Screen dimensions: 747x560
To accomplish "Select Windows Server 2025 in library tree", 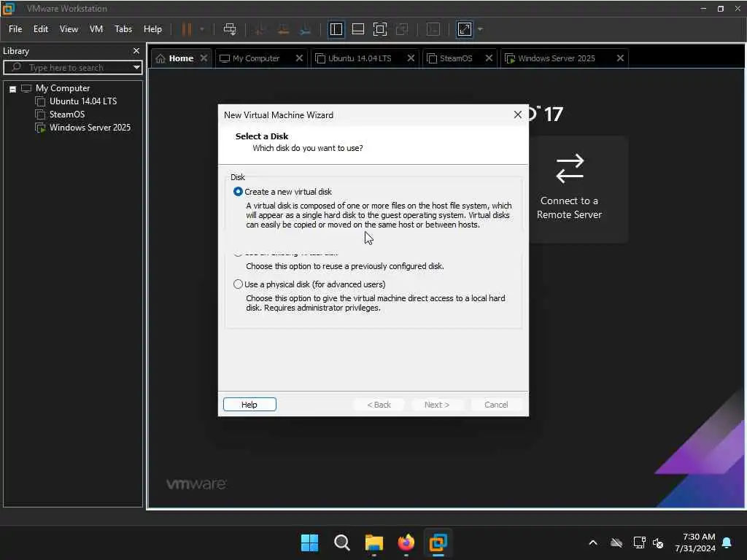I will [90, 128].
